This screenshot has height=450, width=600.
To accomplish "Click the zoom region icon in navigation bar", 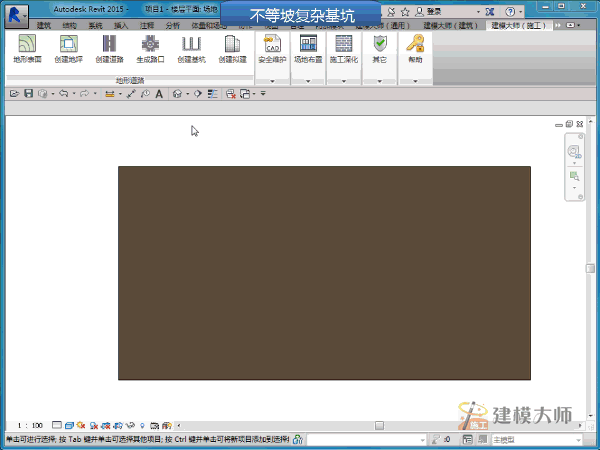I will pos(574,176).
